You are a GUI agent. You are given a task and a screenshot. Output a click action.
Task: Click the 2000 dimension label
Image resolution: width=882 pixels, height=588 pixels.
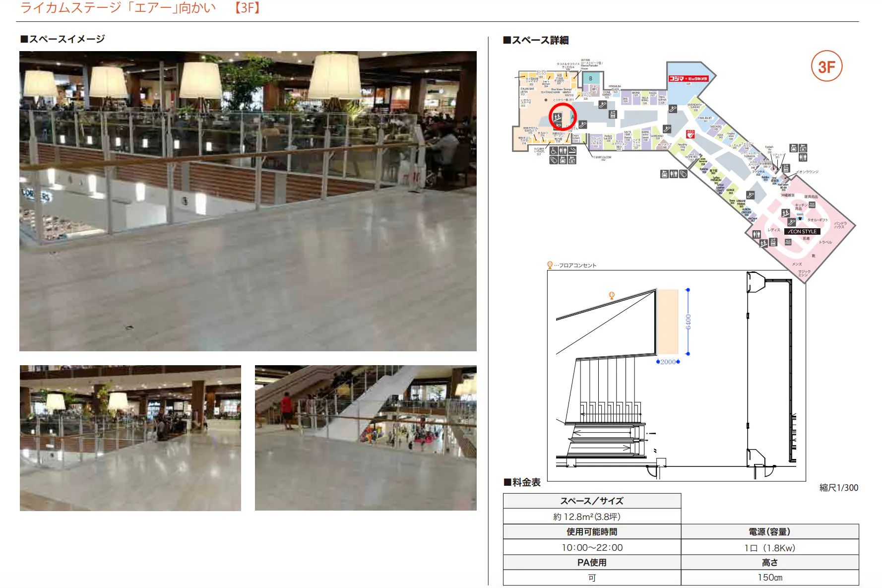point(668,362)
